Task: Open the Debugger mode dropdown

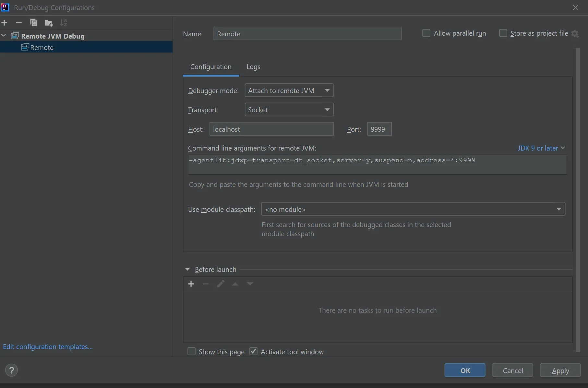Action: [x=289, y=91]
